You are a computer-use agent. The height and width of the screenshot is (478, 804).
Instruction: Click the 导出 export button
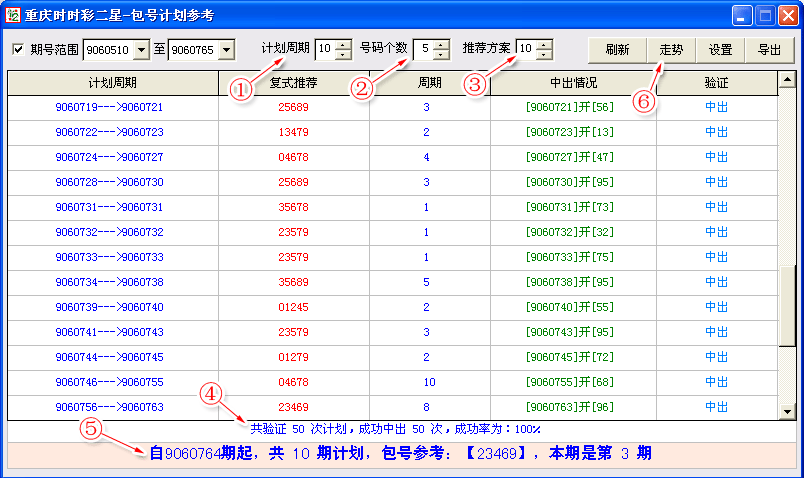[x=769, y=50]
